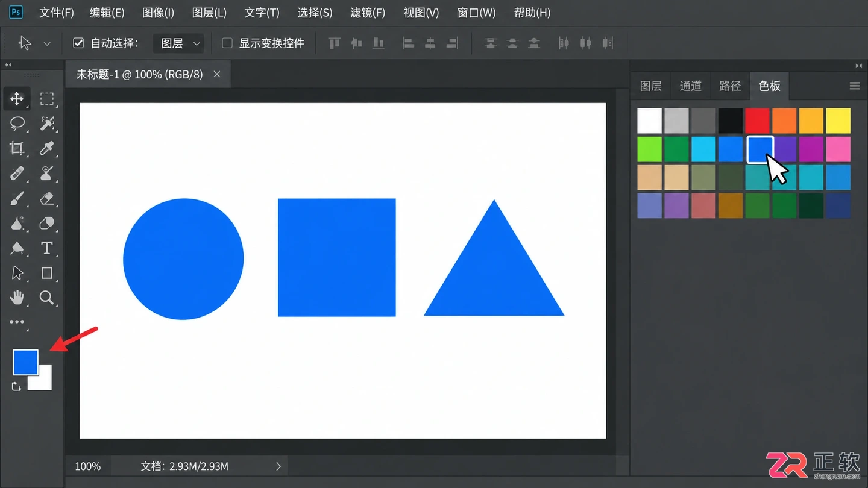Viewport: 868px width, 488px height.
Task: Select the Rectangular Marquee tool
Action: pos(47,98)
